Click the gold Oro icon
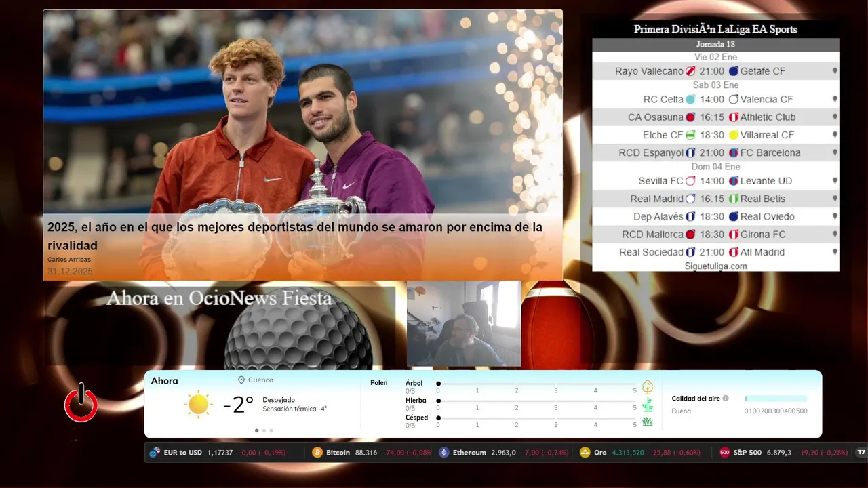 pos(585,452)
